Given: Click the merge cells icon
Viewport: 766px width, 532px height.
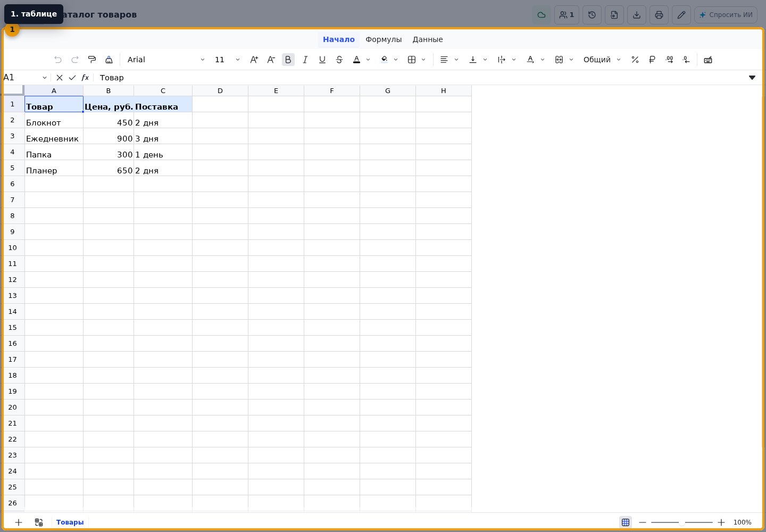Looking at the screenshot, I should 559,60.
